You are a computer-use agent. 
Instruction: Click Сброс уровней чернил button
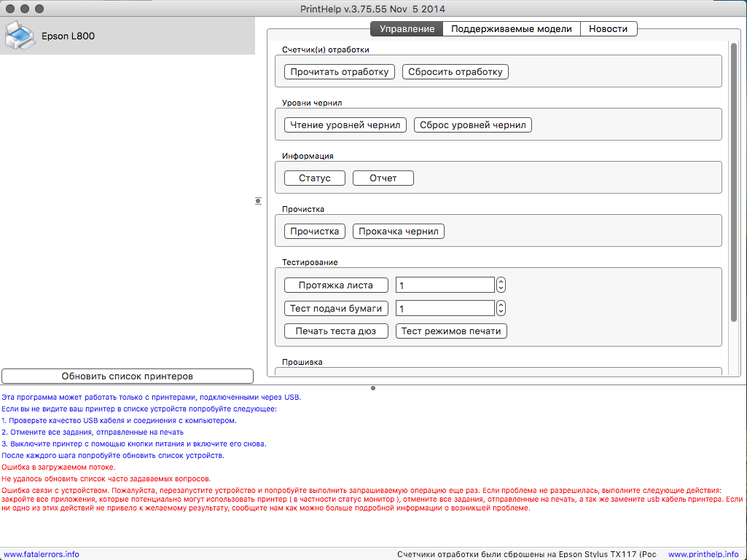[472, 125]
